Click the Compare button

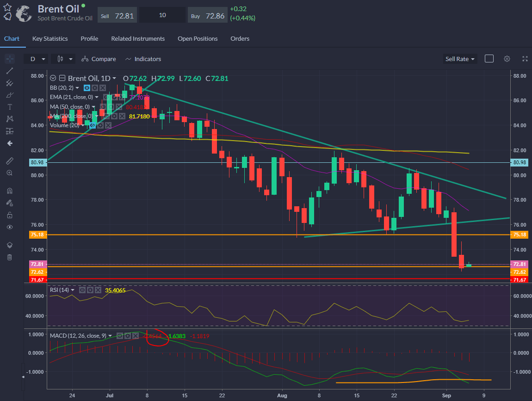tap(99, 59)
